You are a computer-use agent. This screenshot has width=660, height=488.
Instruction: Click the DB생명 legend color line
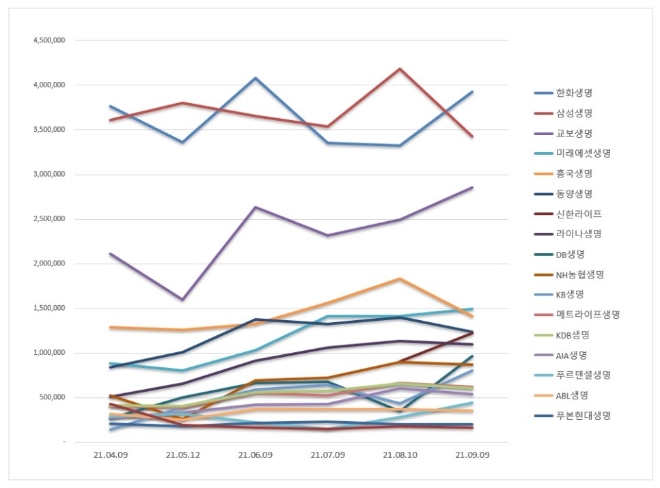(x=546, y=254)
